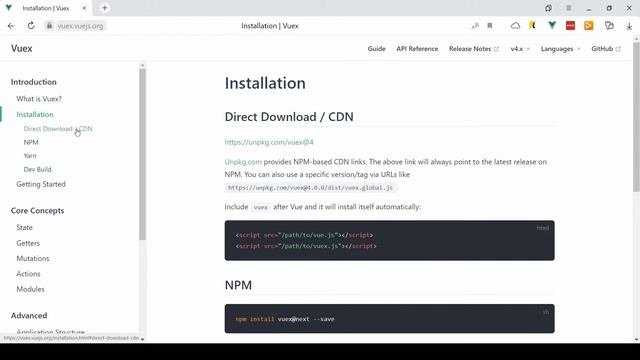
Task: Open What is Vuex? in sidebar
Action: [39, 99]
